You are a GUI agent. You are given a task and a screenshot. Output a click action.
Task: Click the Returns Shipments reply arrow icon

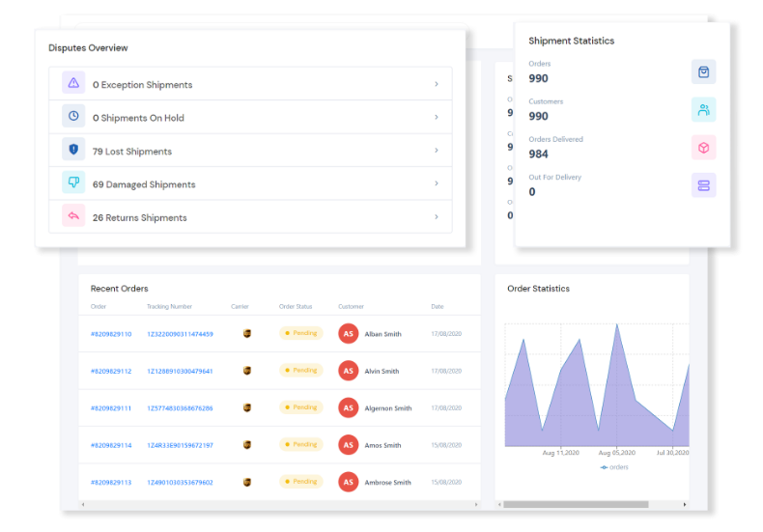[x=73, y=215]
